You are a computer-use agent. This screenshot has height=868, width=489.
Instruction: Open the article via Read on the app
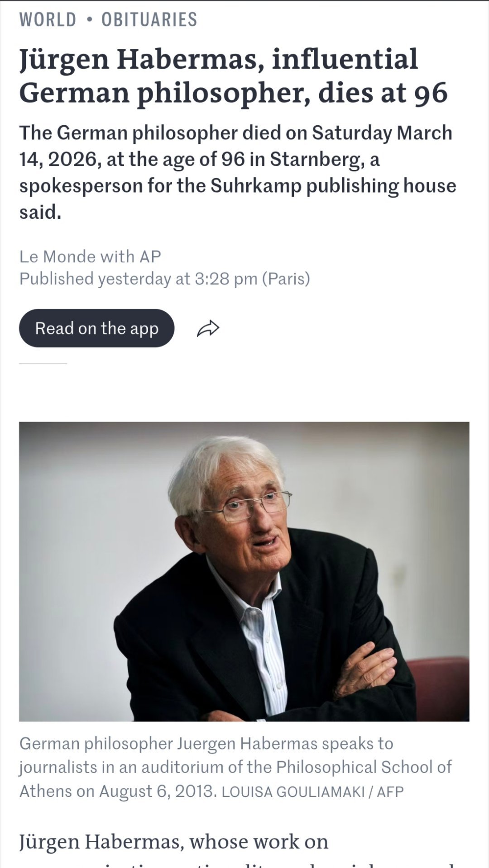coord(96,328)
